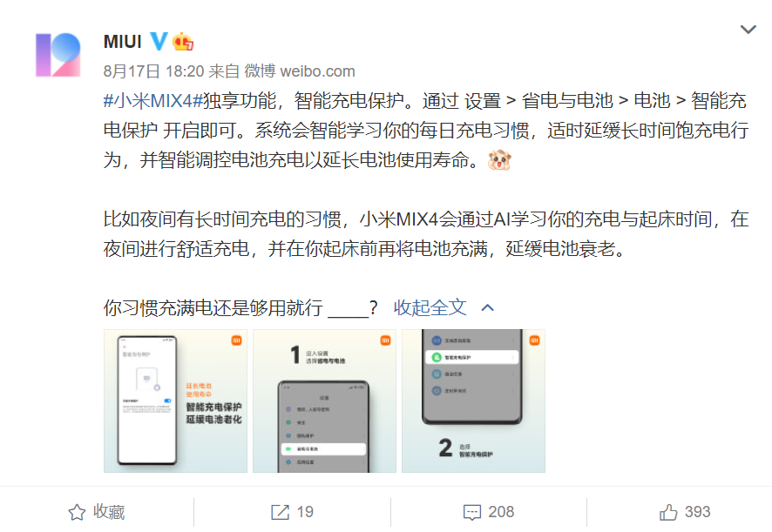Open the #小米MIX4# hashtag topic
This screenshot has width=772, height=532.
tap(153, 101)
